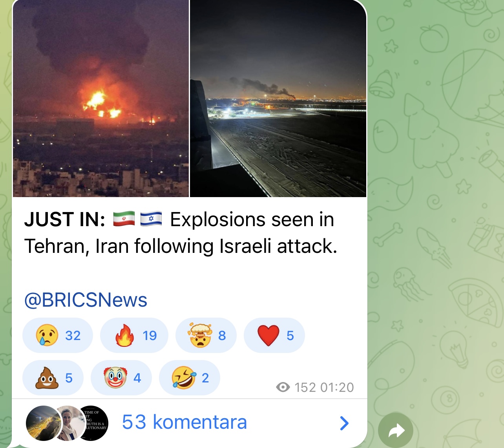The image size is (504, 448).
Task: Tap the rolling laughing emoji reaction
Action: click(190, 378)
